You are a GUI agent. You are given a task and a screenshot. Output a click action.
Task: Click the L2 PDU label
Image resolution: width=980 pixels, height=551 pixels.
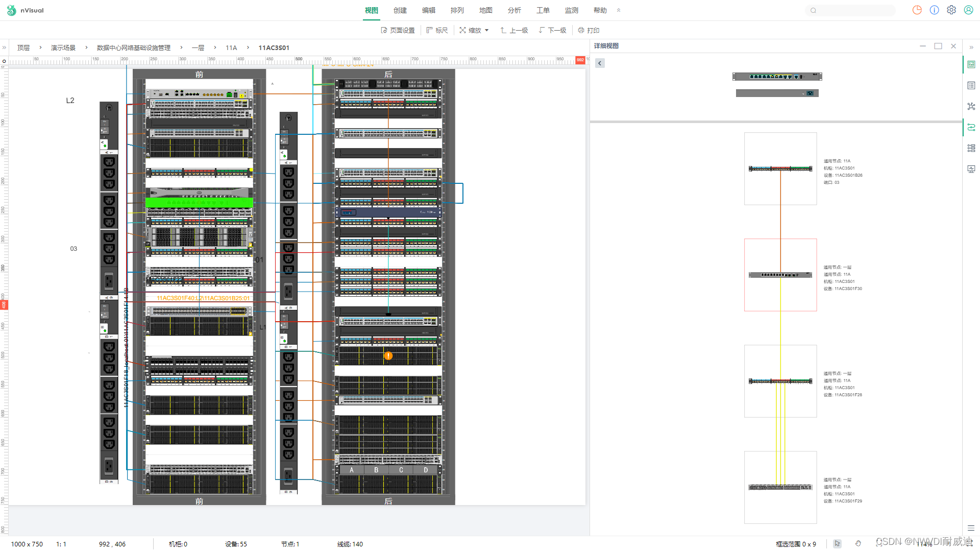point(70,100)
